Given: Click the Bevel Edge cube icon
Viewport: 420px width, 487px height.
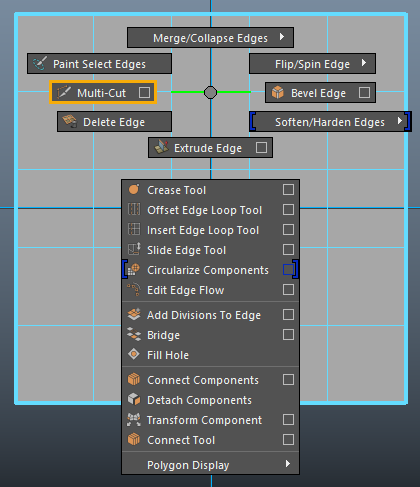Looking at the screenshot, I should [x=277, y=92].
